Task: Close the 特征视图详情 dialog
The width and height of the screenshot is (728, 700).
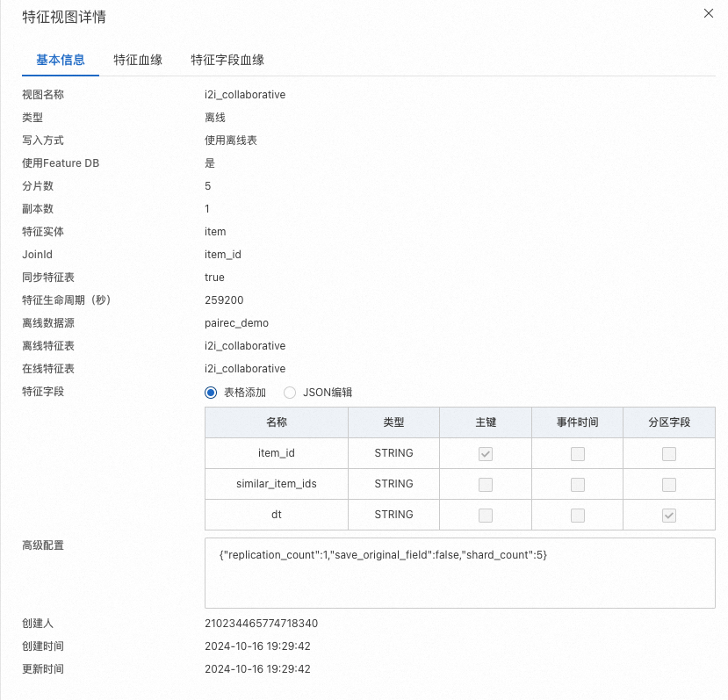Action: [x=708, y=13]
